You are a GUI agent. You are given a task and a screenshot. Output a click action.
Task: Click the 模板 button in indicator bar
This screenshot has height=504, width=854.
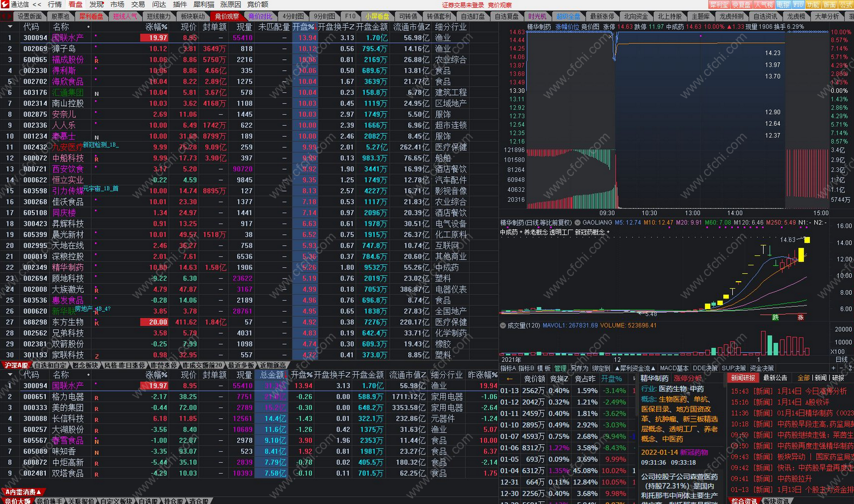[544, 368]
